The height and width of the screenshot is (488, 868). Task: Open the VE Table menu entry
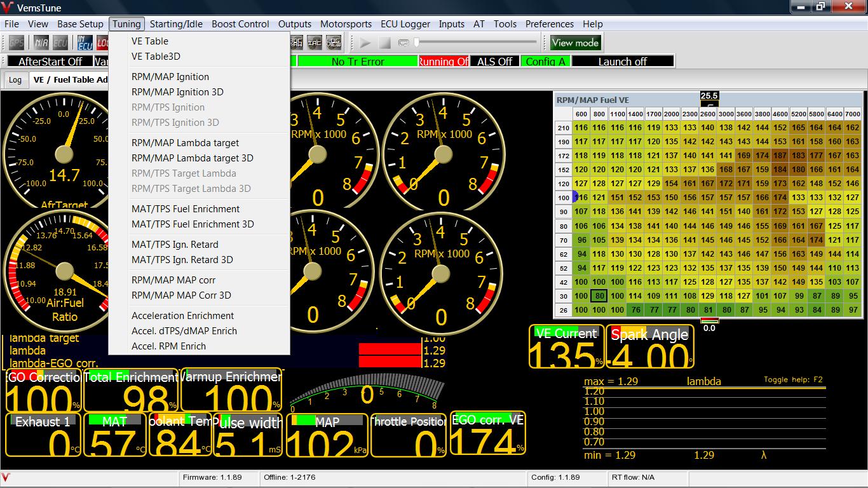click(150, 41)
